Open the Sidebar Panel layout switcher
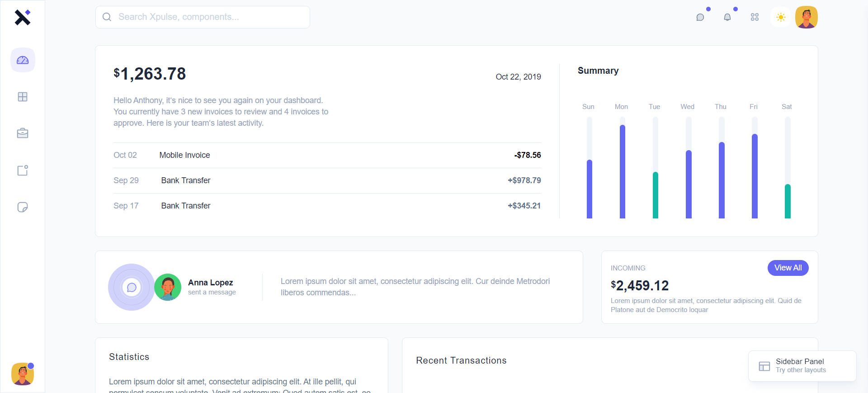This screenshot has height=393, width=868. (802, 366)
